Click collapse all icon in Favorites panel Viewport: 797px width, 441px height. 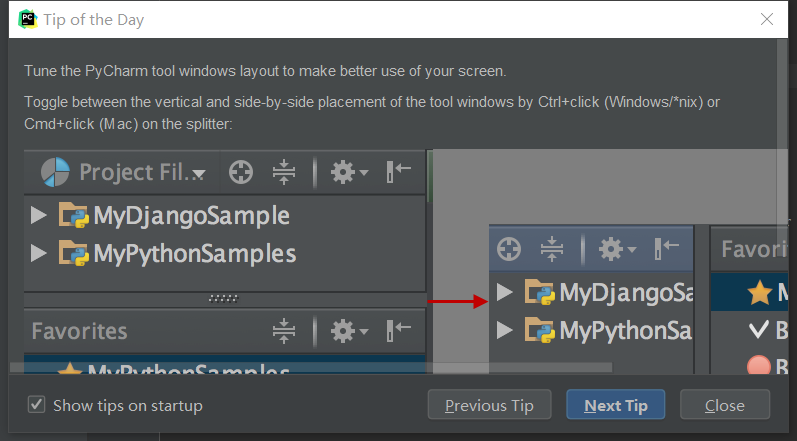[x=284, y=330]
